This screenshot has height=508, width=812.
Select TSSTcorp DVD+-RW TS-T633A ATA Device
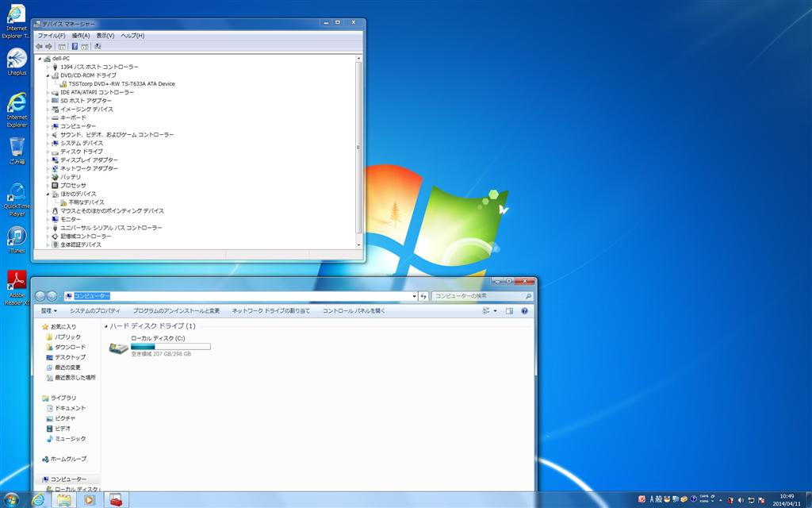click(121, 84)
